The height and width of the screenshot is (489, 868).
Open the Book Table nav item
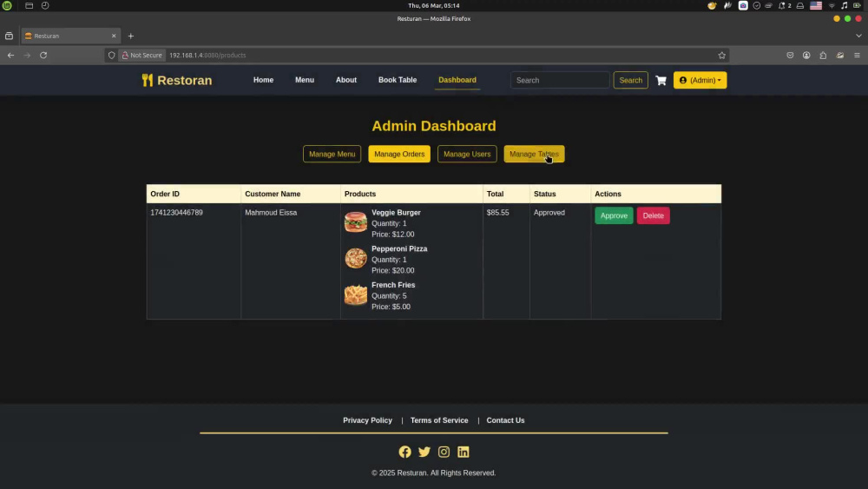coord(398,80)
